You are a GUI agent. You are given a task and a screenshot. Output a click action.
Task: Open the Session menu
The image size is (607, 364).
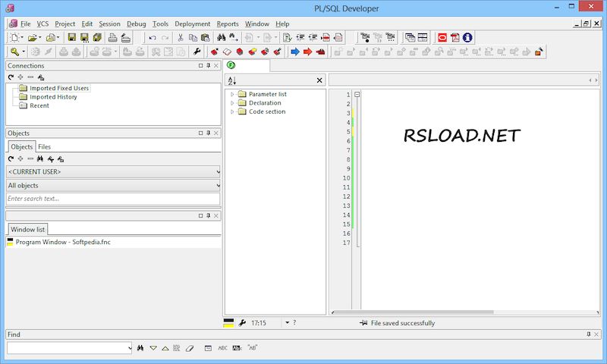[x=109, y=24]
